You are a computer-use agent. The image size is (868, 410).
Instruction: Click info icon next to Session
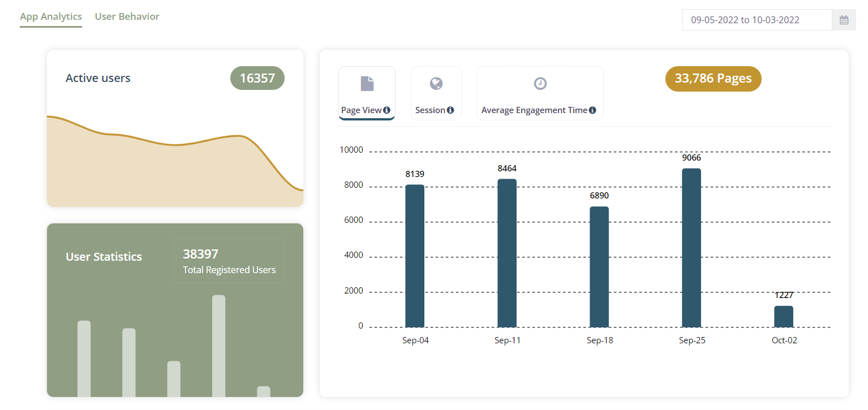(x=450, y=110)
